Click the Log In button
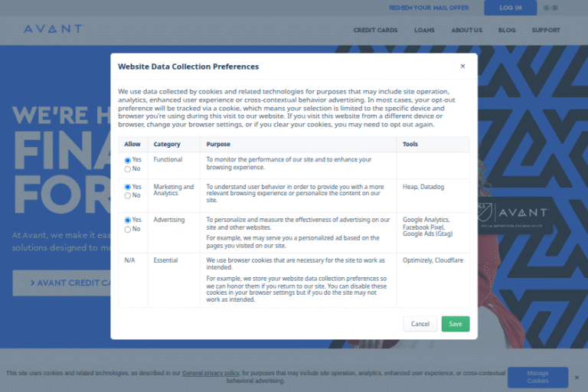588x392 pixels. [510, 8]
